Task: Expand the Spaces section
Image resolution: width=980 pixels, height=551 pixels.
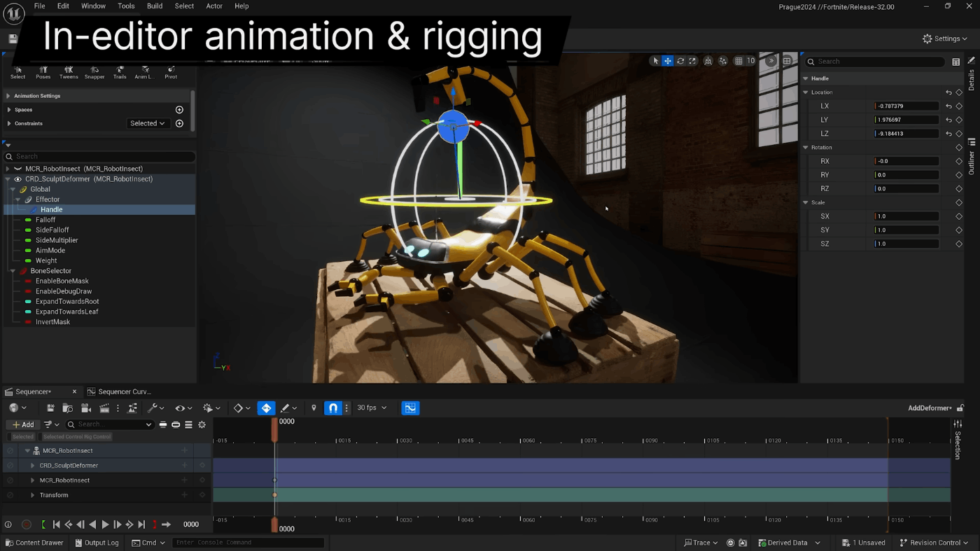Action: click(x=8, y=110)
